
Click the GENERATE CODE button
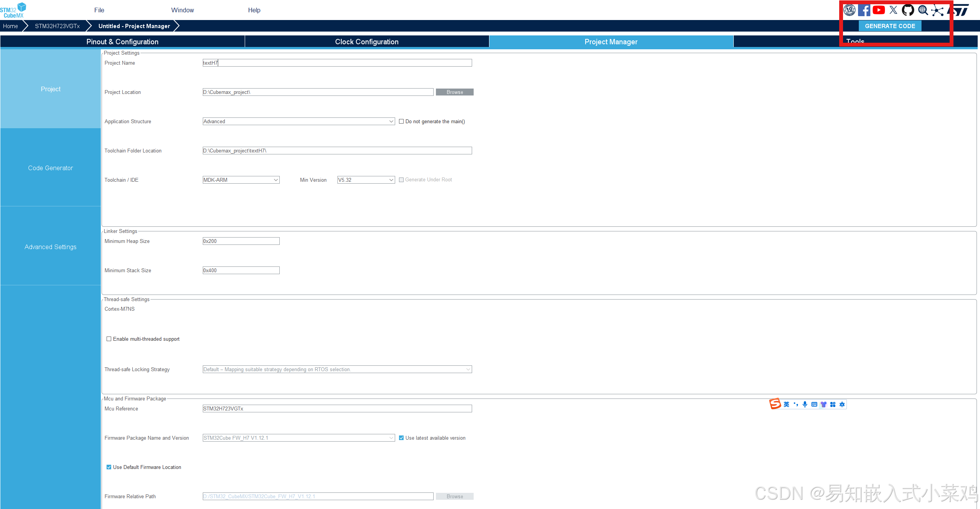[x=890, y=26]
